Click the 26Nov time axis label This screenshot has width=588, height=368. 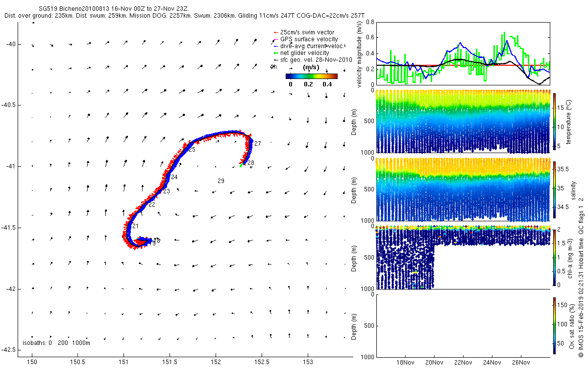(x=520, y=363)
